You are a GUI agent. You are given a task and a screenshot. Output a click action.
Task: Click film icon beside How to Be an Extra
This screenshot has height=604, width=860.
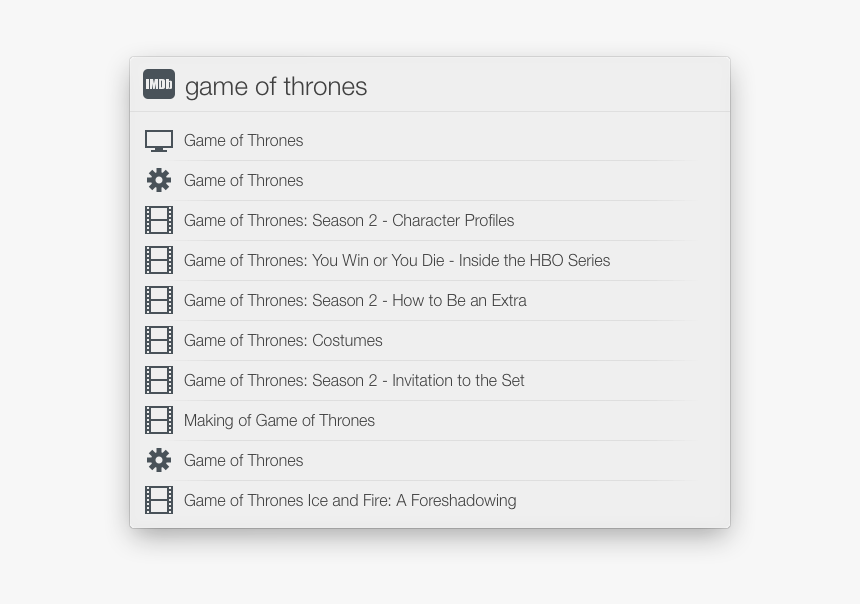click(x=159, y=300)
